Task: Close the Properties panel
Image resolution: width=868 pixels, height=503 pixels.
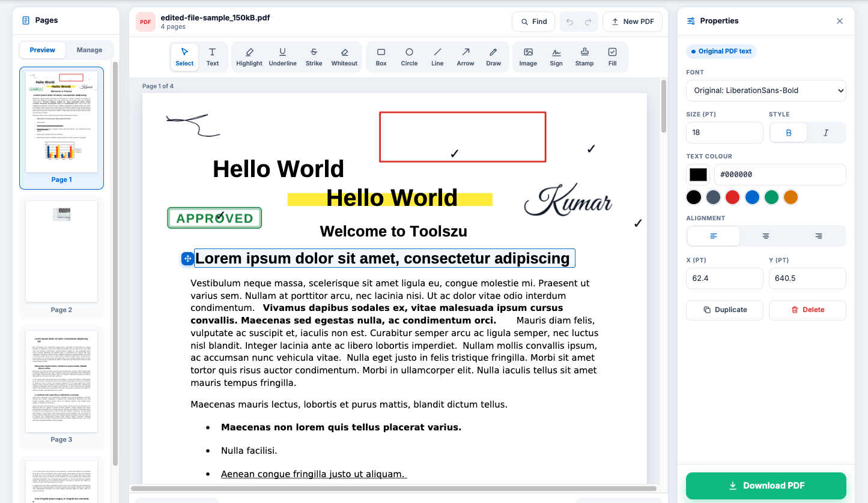Action: pos(840,21)
